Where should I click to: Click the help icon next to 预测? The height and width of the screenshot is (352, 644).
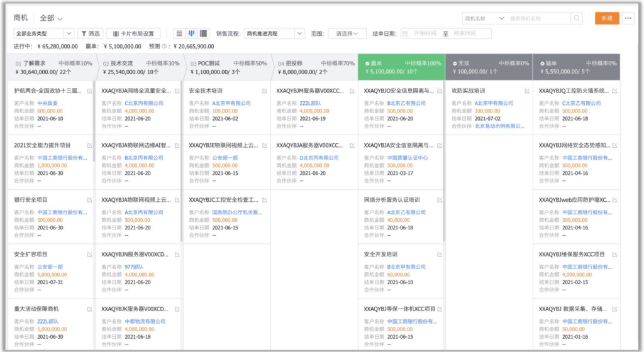pyautogui.click(x=164, y=47)
